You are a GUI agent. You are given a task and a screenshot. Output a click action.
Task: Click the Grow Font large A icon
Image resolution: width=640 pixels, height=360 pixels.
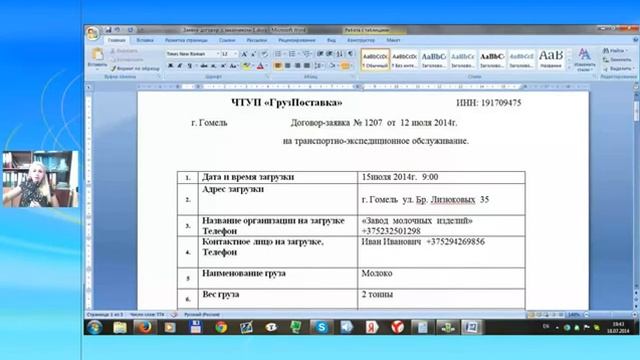(244, 54)
